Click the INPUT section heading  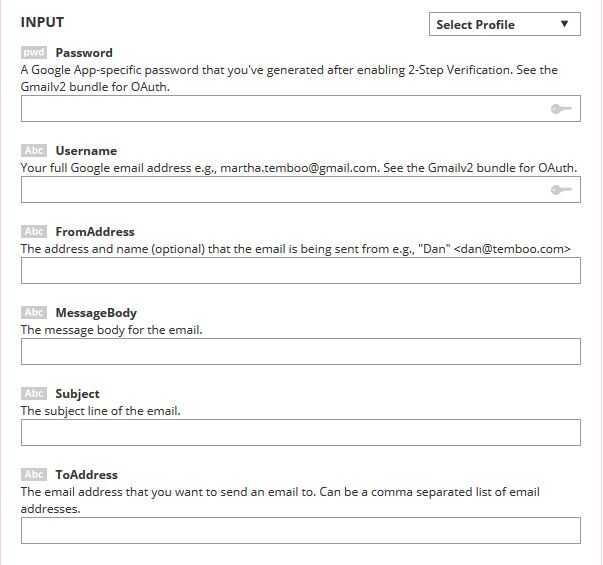click(x=42, y=22)
